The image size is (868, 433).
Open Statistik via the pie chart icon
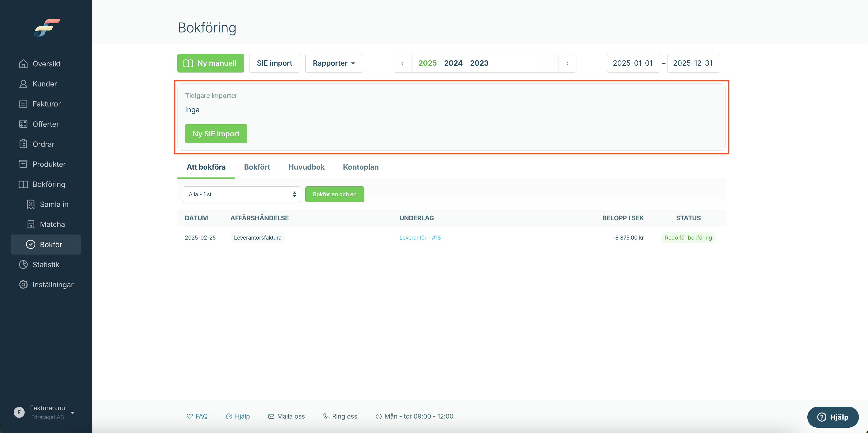[23, 265]
